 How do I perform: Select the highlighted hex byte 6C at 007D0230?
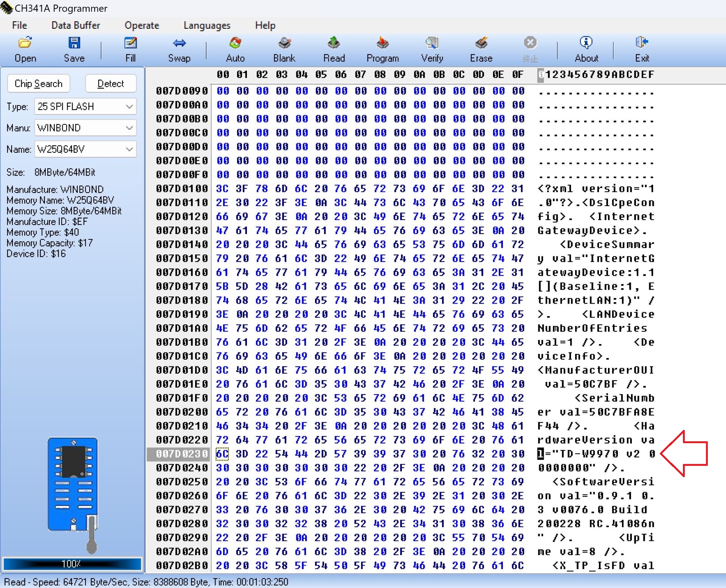pyautogui.click(x=222, y=454)
